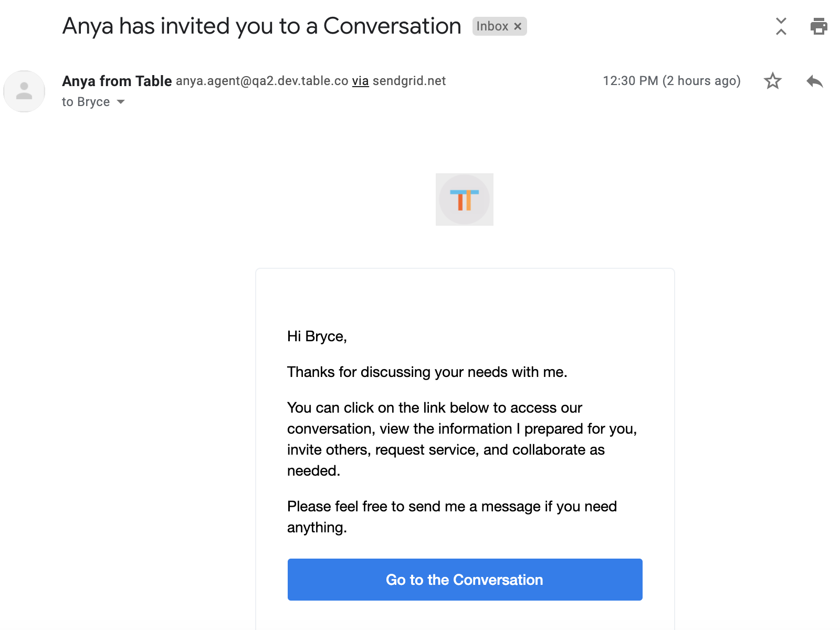Screen dimensions: 840x630
Task: Open the 'via' link in sender line
Action: click(360, 81)
